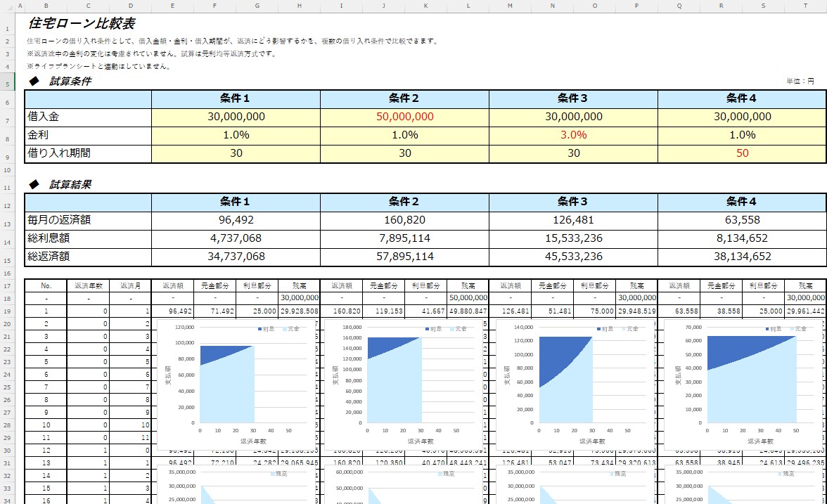
Task: Select the 条件2 balance chart with 60,000,000 axis
Action: point(404,484)
